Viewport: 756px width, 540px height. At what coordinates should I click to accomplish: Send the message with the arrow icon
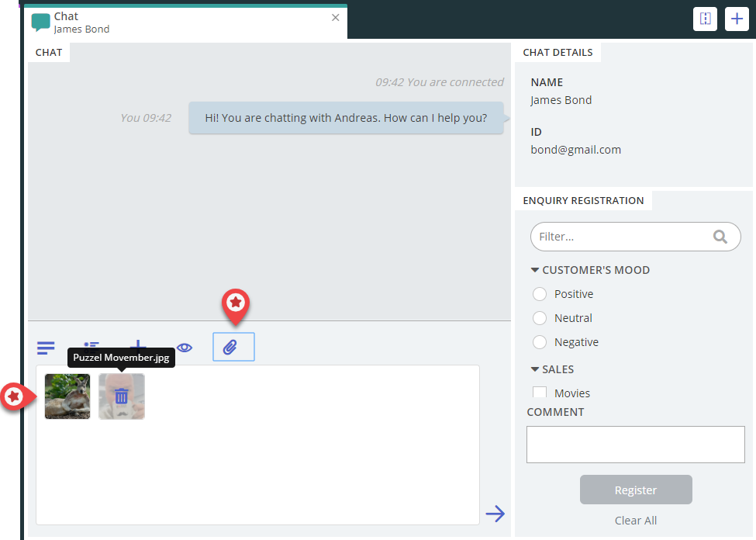(x=495, y=514)
